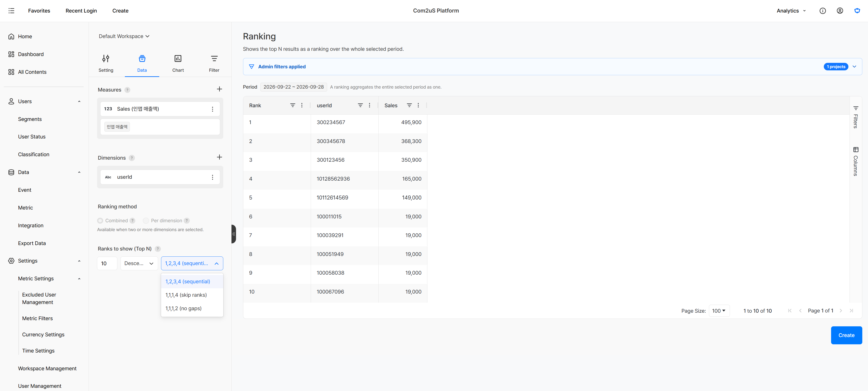Open the Analytics dropdown in header

point(791,11)
